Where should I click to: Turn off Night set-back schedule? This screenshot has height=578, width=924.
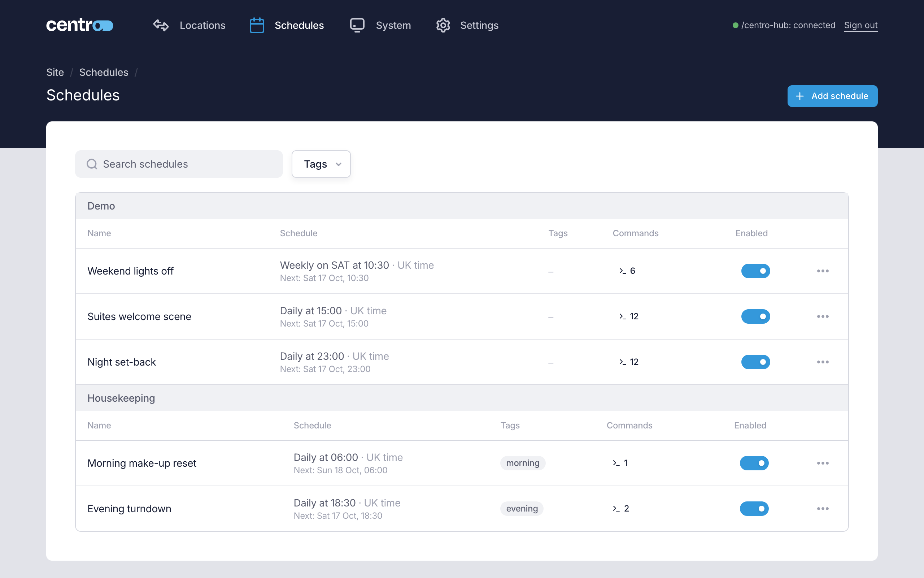tap(755, 362)
